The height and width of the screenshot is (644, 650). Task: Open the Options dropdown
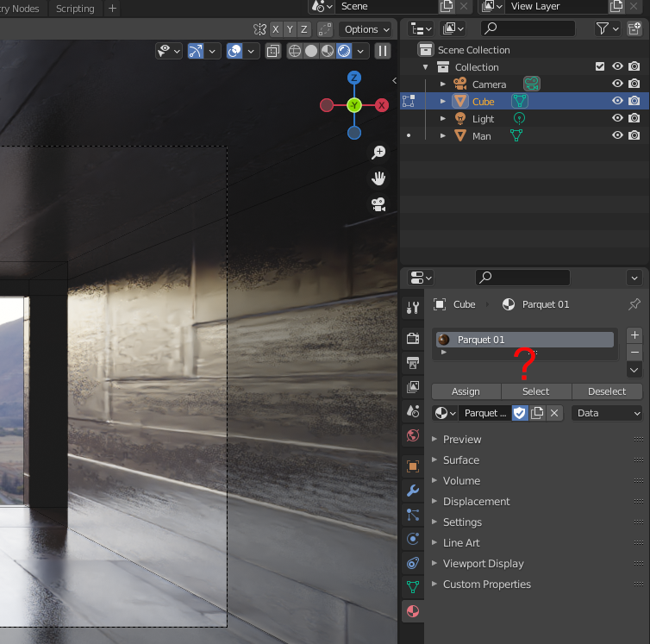(x=366, y=29)
